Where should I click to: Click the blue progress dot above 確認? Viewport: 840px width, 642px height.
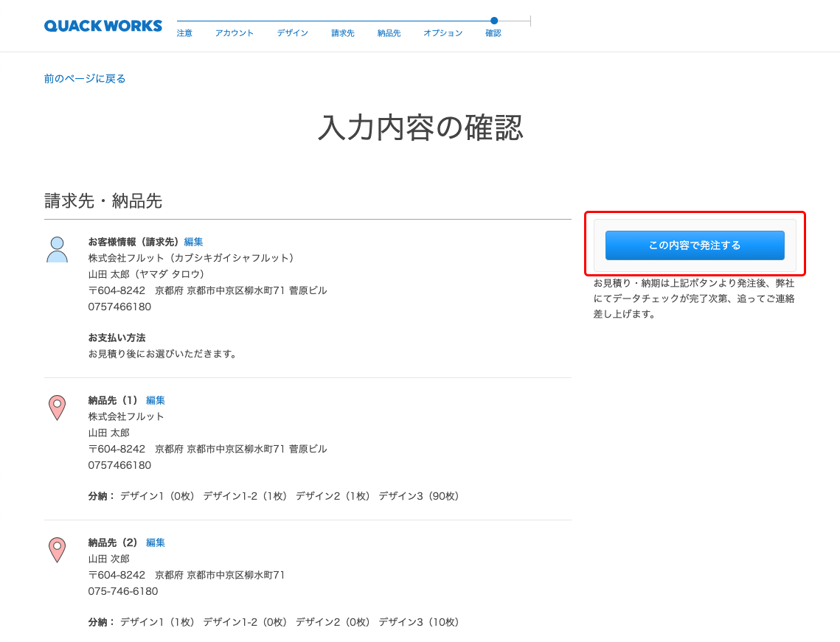493,21
